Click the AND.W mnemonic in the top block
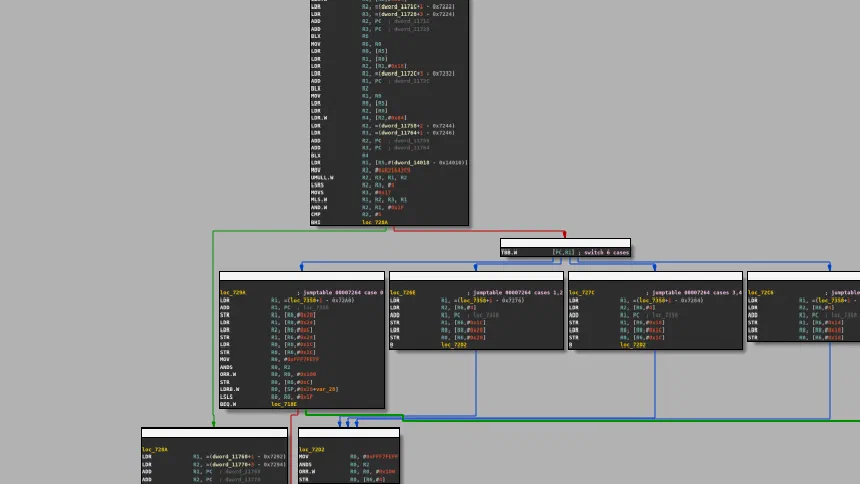Image resolution: width=860 pixels, height=484 pixels. (x=319, y=207)
